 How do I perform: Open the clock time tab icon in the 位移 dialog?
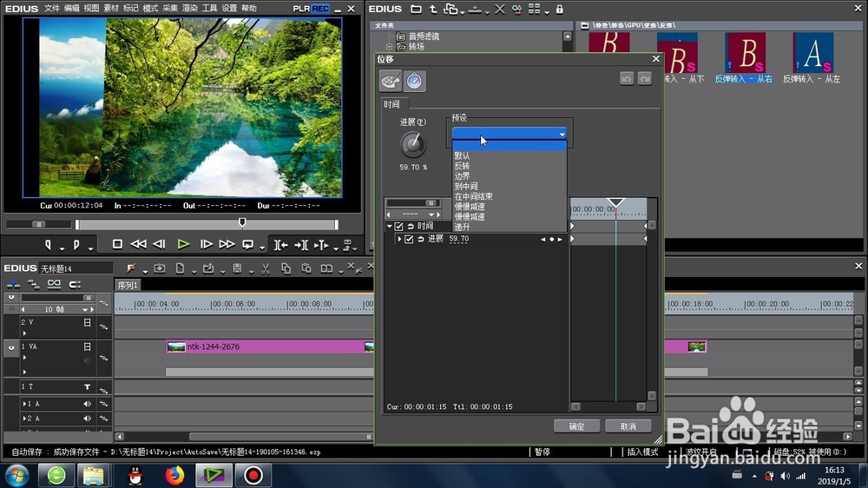(414, 81)
